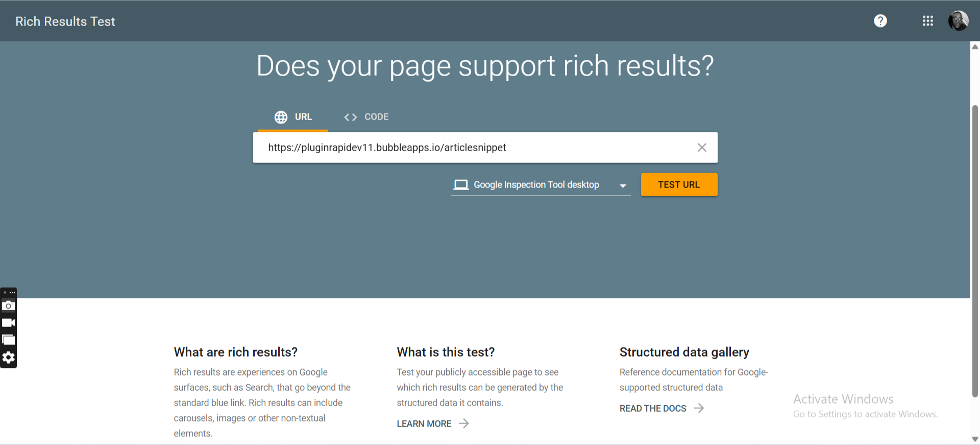Click the Rich Results Test title

tap(65, 21)
